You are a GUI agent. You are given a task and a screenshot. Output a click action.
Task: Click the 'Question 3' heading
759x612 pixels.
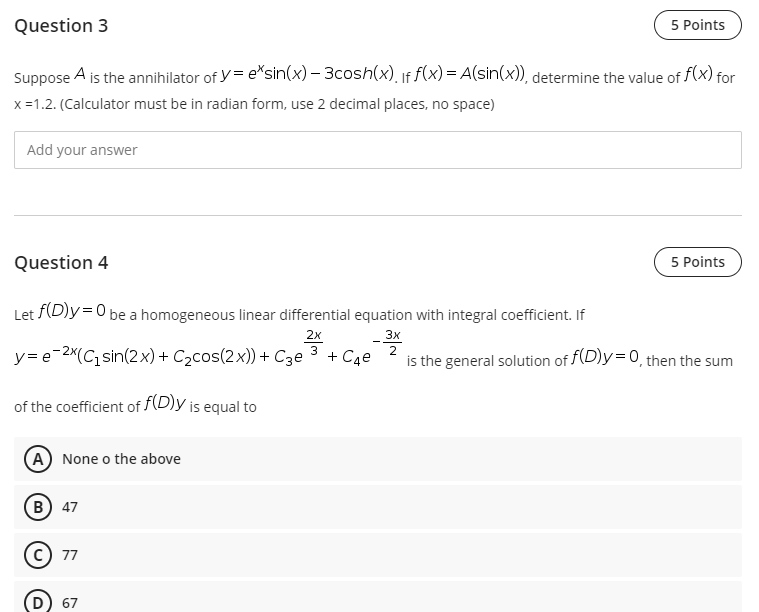click(x=61, y=26)
